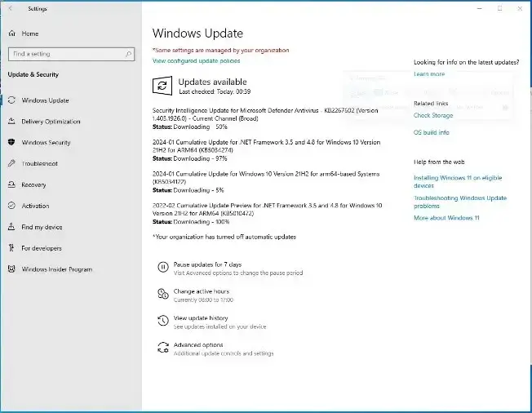Screen dimensions: 532x413
Task: Open the OS build info link
Action: (x=432, y=132)
